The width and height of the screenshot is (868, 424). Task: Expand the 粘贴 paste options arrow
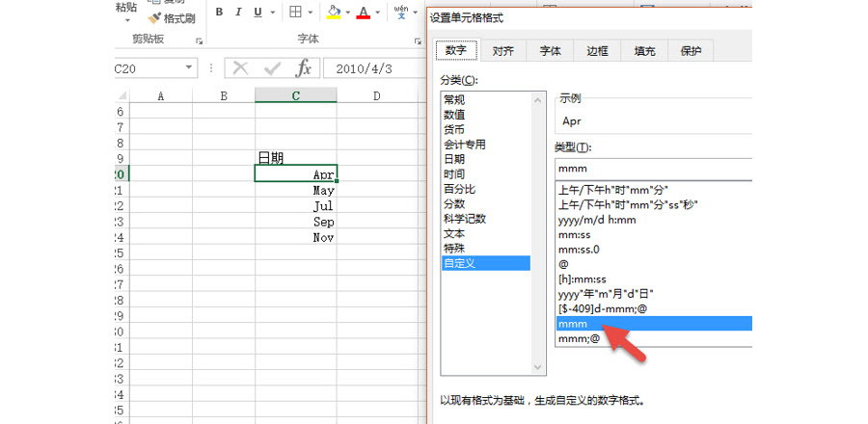coord(127,21)
